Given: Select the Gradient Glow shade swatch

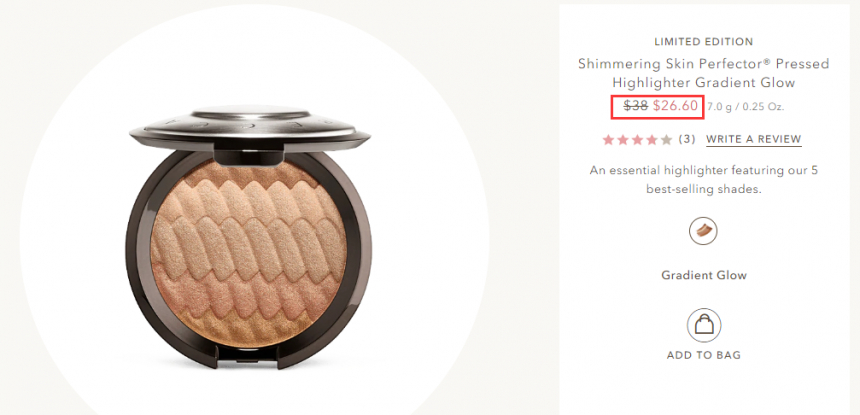Looking at the screenshot, I should 703,231.
